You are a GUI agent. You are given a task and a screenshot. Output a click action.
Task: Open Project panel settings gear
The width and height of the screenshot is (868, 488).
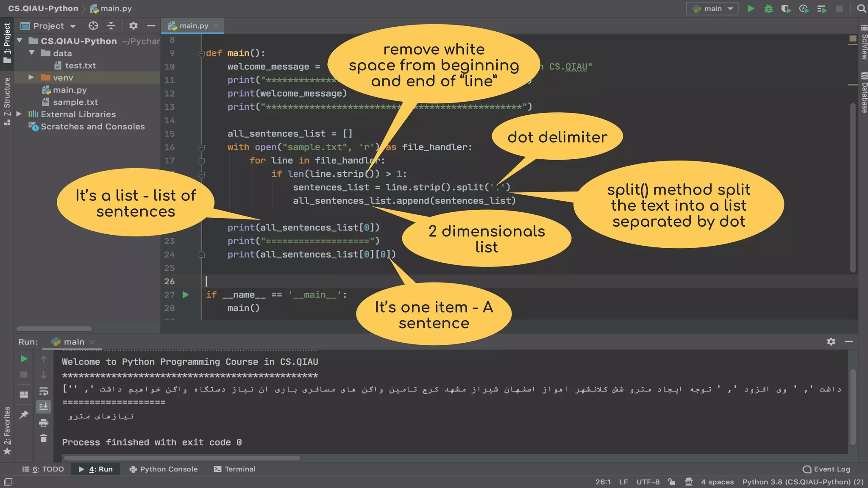pyautogui.click(x=133, y=26)
